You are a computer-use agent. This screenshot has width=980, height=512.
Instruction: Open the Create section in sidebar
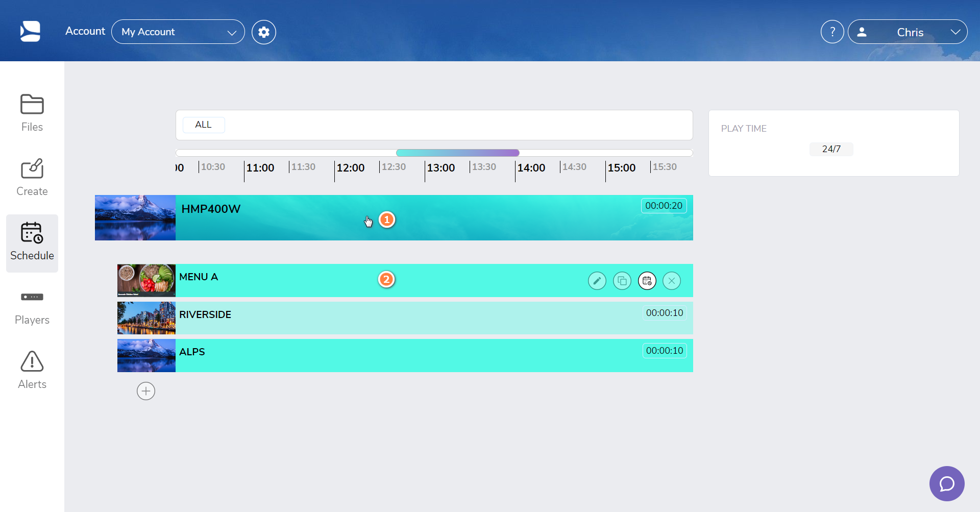[32, 178]
